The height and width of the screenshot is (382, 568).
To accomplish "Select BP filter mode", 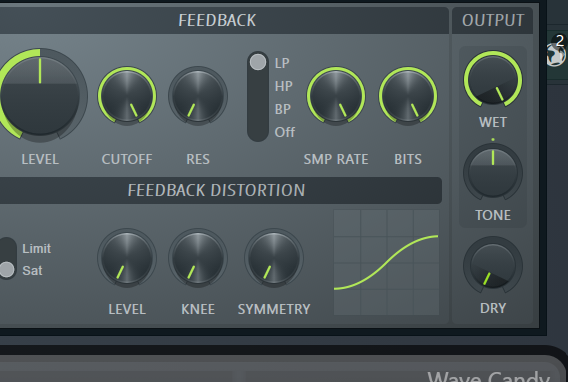I will [x=283, y=109].
